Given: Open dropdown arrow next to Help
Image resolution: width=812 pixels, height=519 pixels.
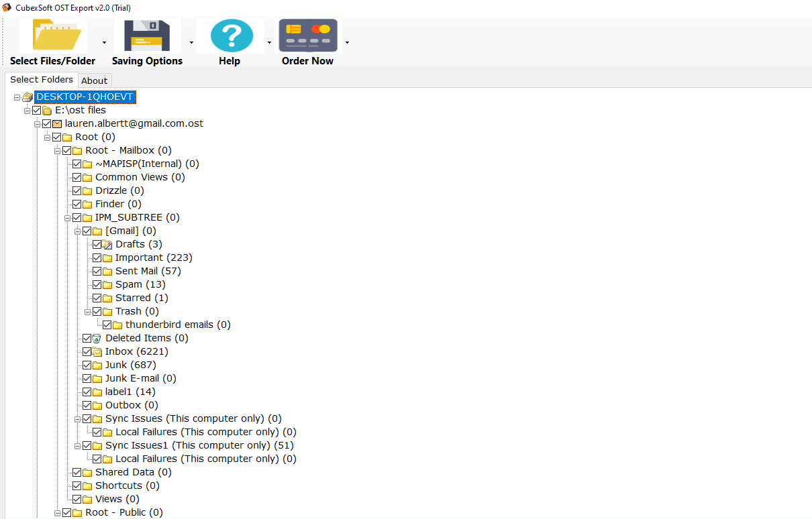Looking at the screenshot, I should [x=269, y=42].
